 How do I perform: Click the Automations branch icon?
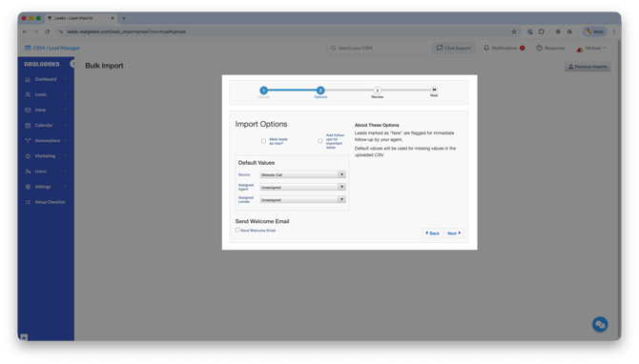coord(28,140)
